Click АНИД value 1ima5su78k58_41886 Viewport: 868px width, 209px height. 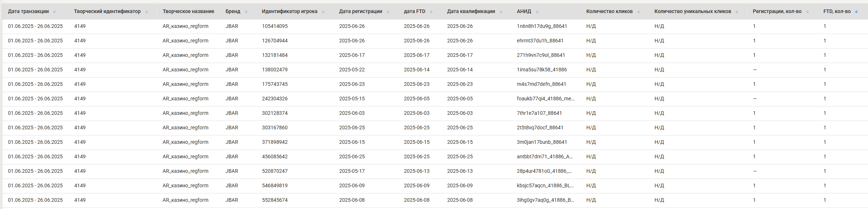(x=542, y=70)
